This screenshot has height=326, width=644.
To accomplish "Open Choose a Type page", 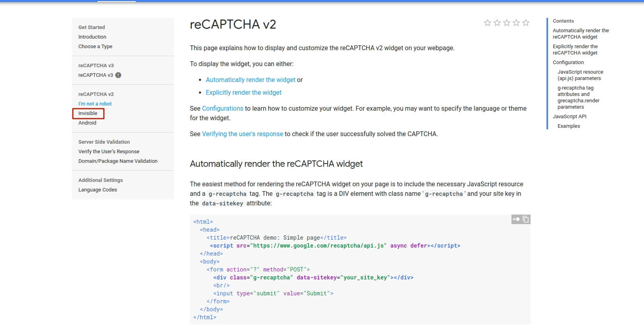I will tap(95, 47).
